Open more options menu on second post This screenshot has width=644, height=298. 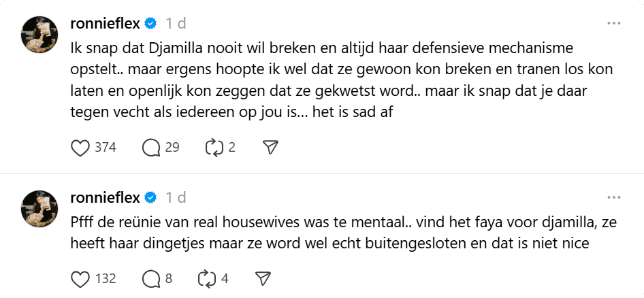[x=613, y=198]
